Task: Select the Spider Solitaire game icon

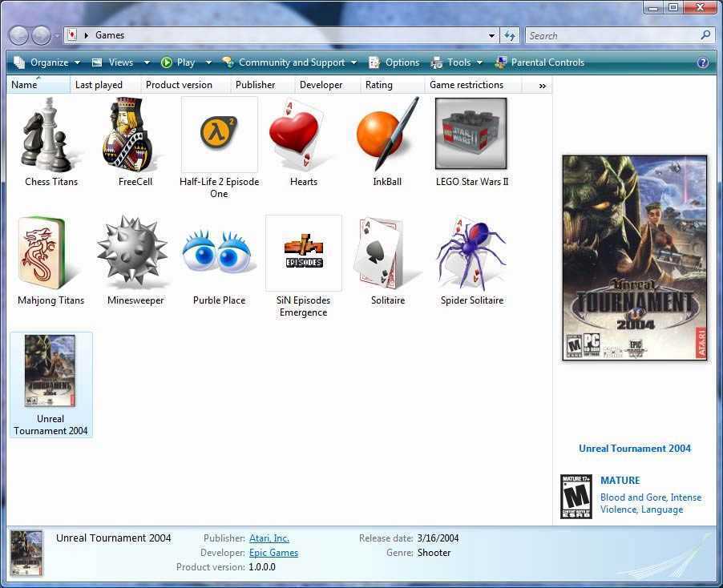Action: pyautogui.click(x=471, y=252)
